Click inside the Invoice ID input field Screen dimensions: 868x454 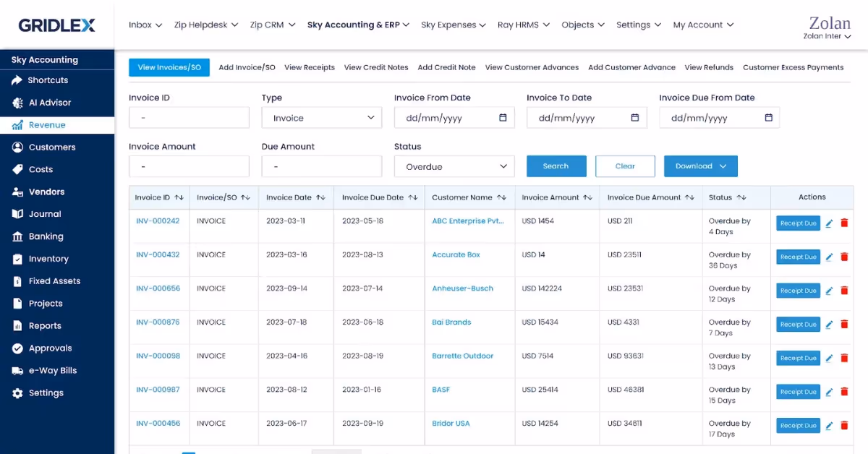coord(189,117)
